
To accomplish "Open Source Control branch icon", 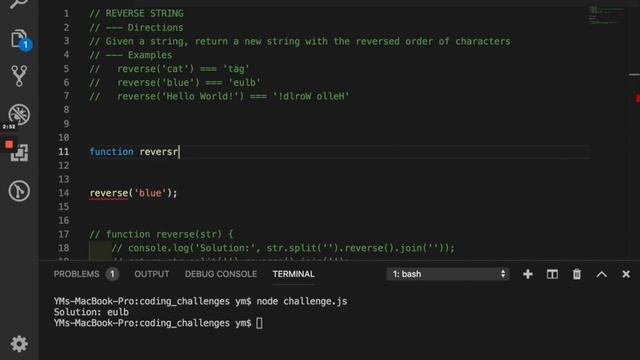I will click(x=19, y=76).
